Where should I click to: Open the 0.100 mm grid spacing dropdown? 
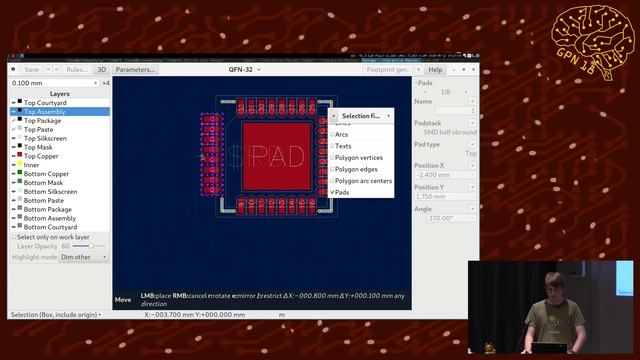[96, 83]
